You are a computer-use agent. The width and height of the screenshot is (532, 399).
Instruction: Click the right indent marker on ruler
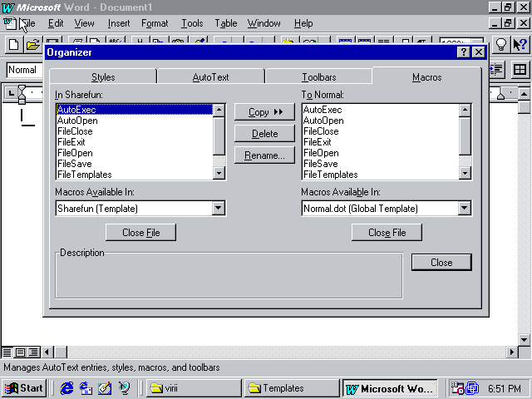tap(500, 96)
